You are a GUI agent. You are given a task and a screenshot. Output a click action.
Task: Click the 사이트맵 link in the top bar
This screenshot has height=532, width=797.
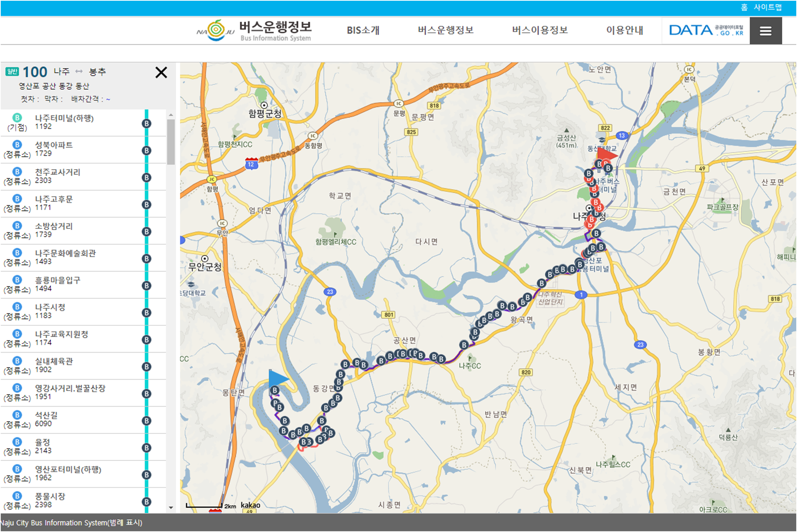click(x=767, y=7)
